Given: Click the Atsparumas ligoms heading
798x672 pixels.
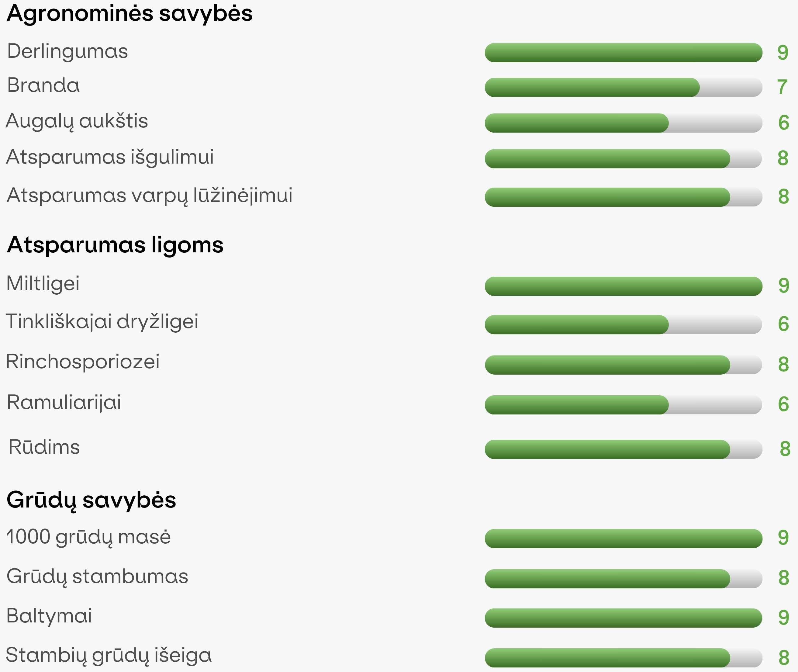Looking at the screenshot, I should pos(115,245).
